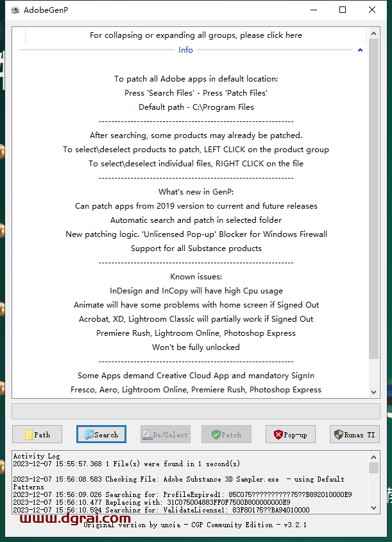This screenshot has width=392, height=542.
Task: Click the 'Activity Log' heading text
Action: [37, 457]
